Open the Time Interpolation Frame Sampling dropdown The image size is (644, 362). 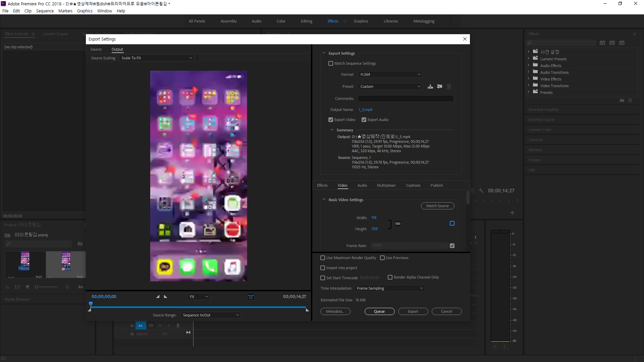click(x=389, y=288)
